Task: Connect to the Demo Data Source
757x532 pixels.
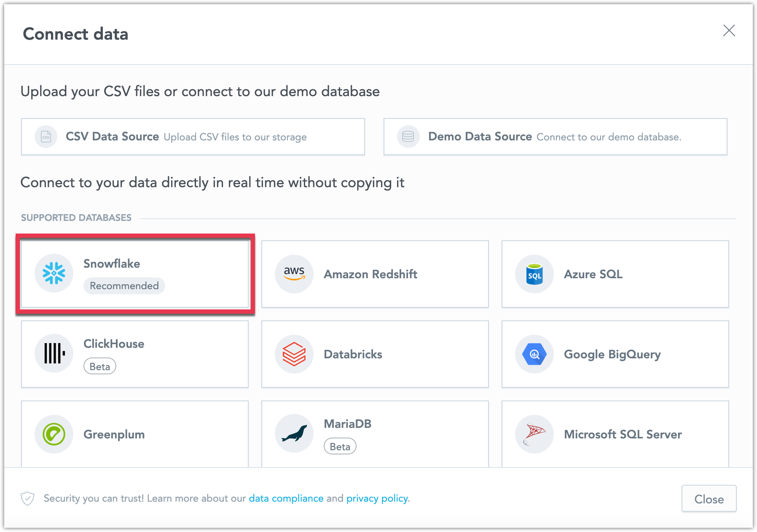Action: (x=555, y=137)
